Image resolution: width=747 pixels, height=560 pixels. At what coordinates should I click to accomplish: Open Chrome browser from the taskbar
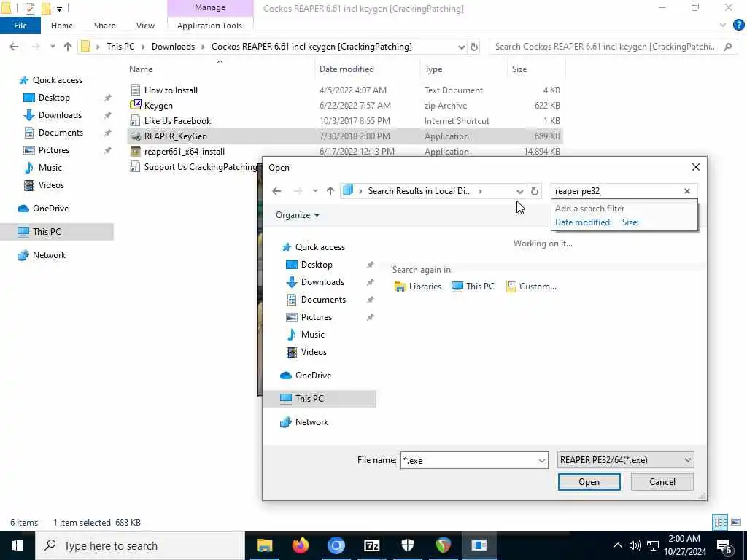tap(336, 545)
